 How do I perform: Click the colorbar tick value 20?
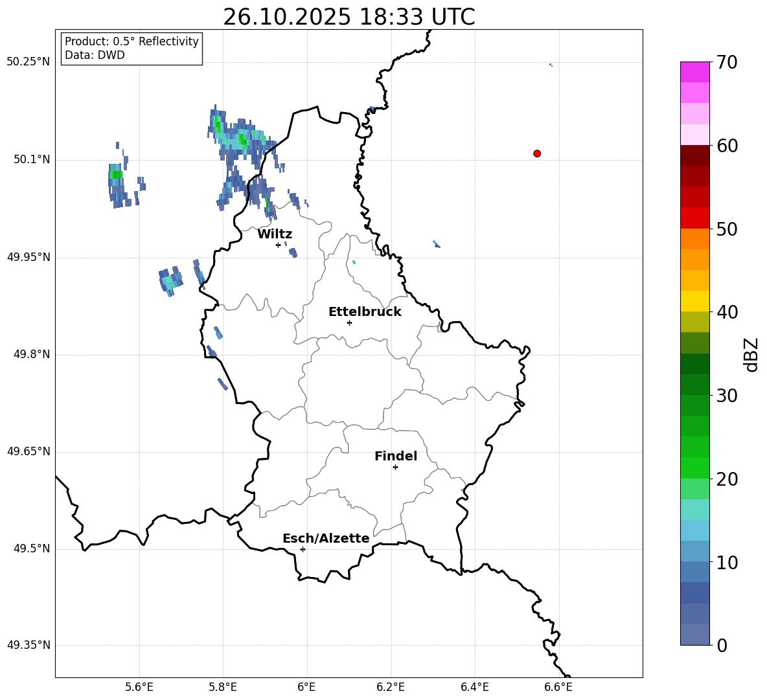(727, 479)
